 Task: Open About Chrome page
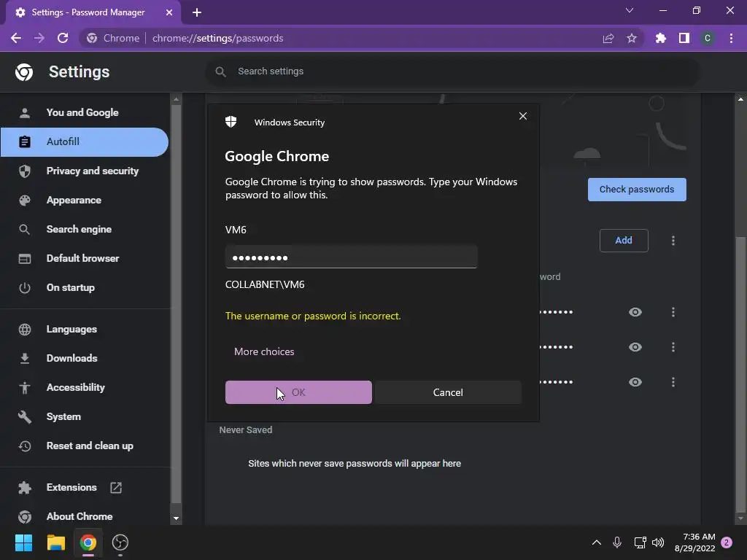click(x=80, y=516)
